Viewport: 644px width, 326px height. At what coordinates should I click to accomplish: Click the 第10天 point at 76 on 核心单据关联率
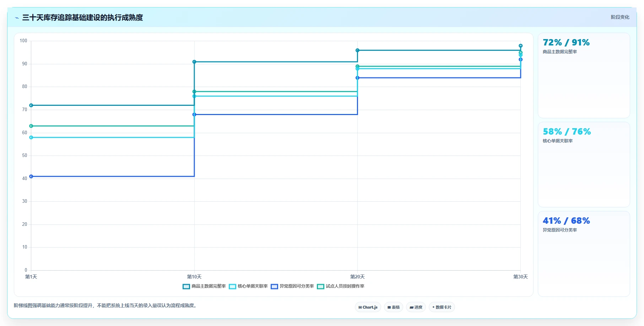(x=194, y=96)
